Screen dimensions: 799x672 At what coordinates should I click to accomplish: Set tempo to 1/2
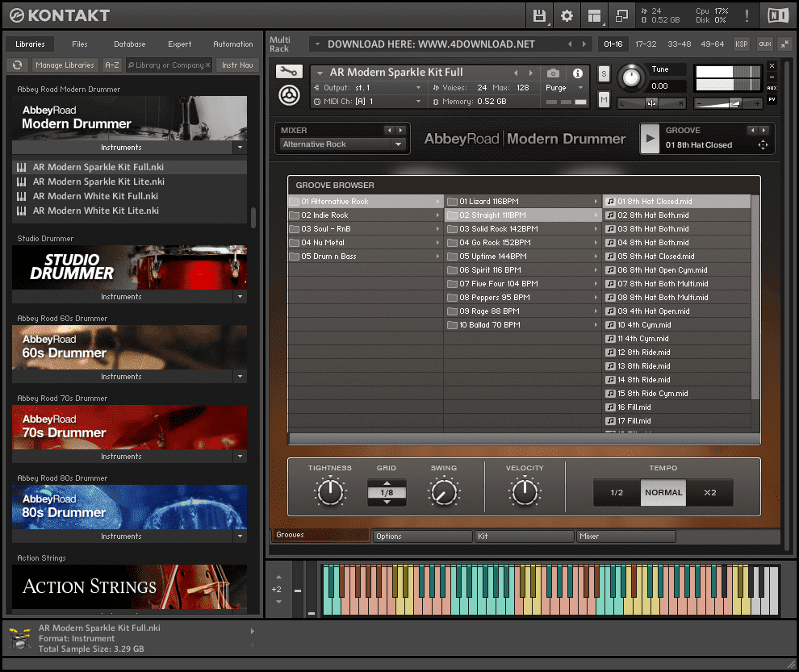[x=617, y=493]
